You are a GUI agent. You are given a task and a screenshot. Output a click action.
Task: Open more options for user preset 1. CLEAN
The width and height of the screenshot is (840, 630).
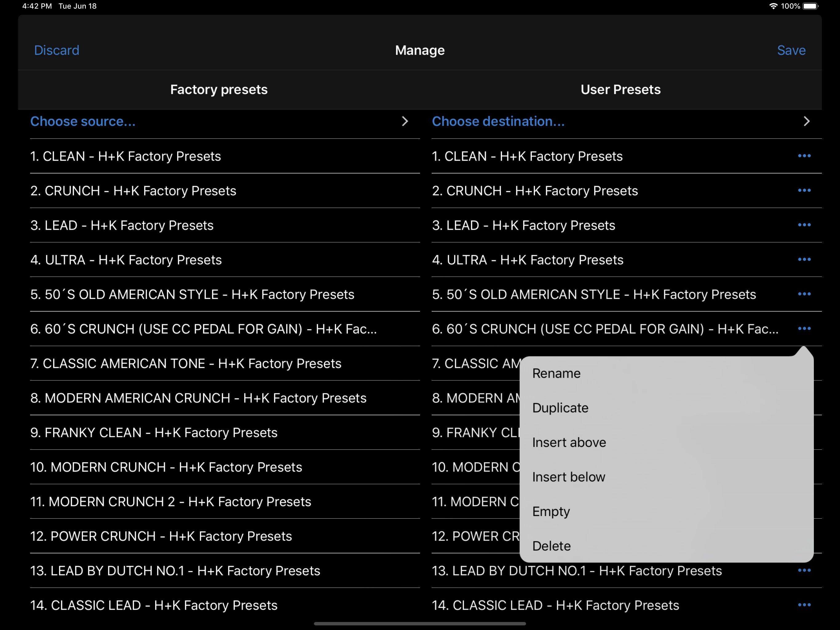pyautogui.click(x=804, y=156)
